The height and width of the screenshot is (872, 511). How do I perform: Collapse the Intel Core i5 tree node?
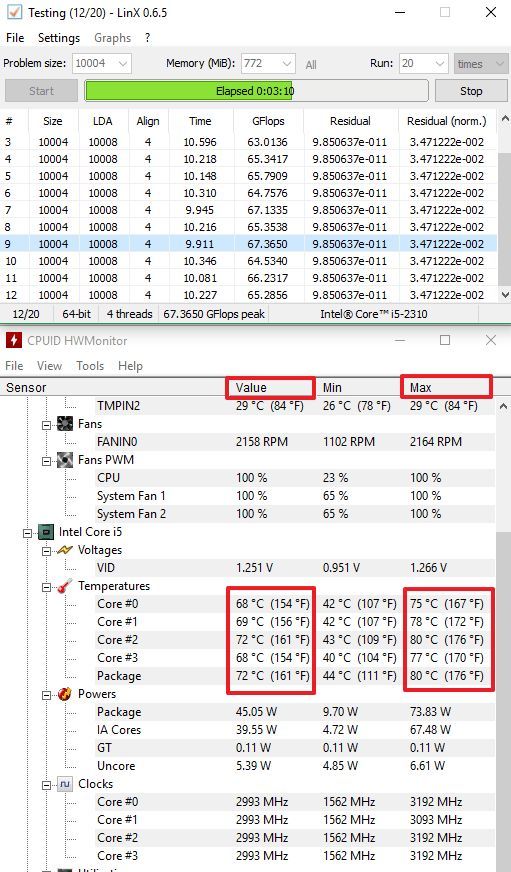[27, 533]
